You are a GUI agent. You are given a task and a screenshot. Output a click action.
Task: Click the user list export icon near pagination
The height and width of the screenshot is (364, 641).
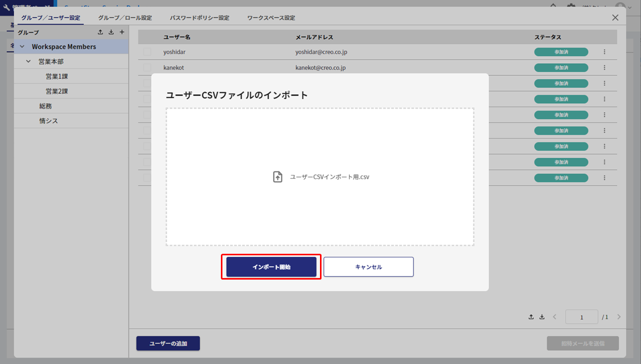(531, 317)
